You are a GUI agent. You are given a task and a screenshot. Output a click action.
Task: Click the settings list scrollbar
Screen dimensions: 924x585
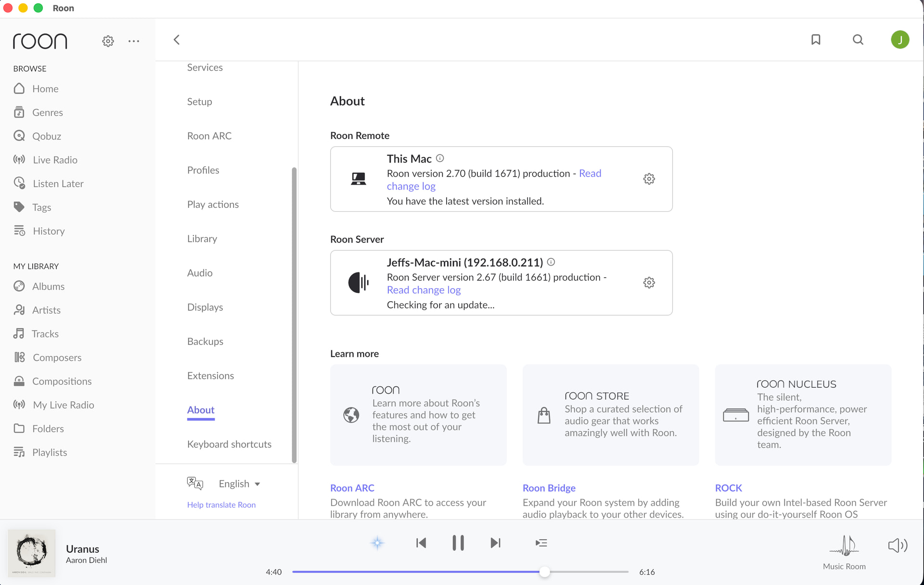[294, 315]
